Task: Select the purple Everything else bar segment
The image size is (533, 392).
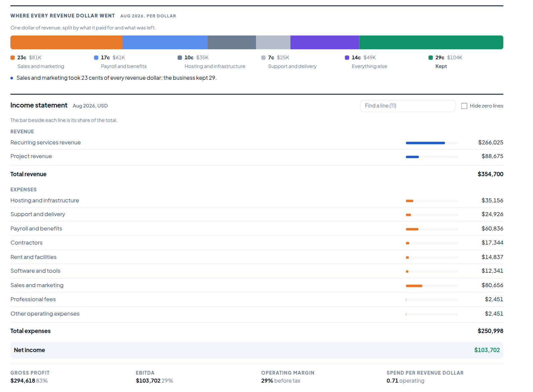Action: 325,43
